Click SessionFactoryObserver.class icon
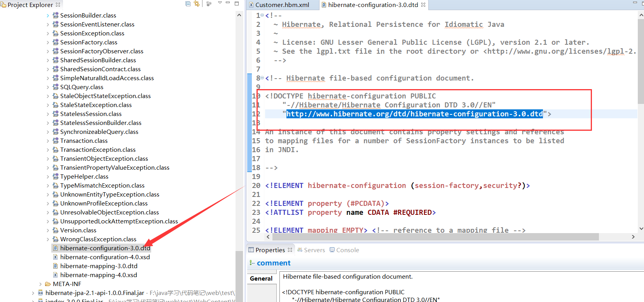Image resolution: width=644 pixels, height=302 pixels. [x=56, y=51]
